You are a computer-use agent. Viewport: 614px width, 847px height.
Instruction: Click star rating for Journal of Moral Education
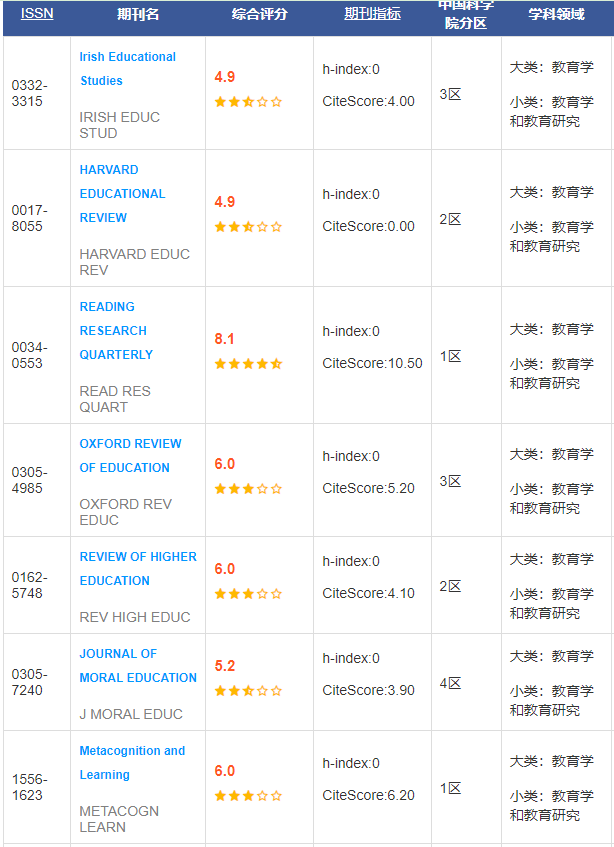coord(248,690)
